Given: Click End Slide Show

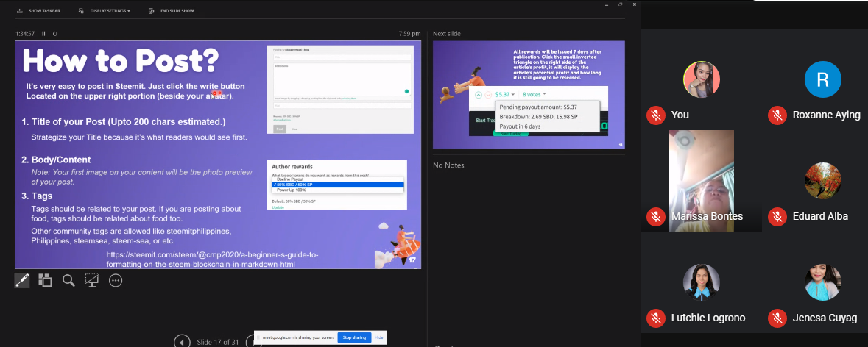Looking at the screenshot, I should pos(171,10).
